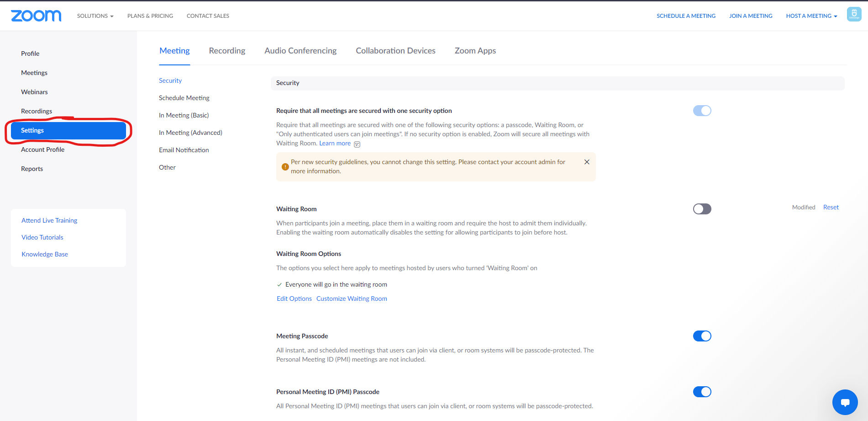Toggle the require security option switch
Viewport: 868px width, 421px height.
(x=702, y=111)
